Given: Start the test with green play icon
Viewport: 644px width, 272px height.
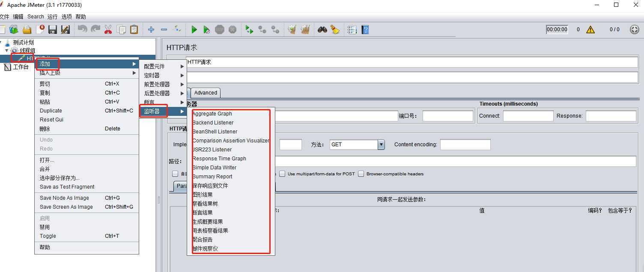Looking at the screenshot, I should click(194, 30).
